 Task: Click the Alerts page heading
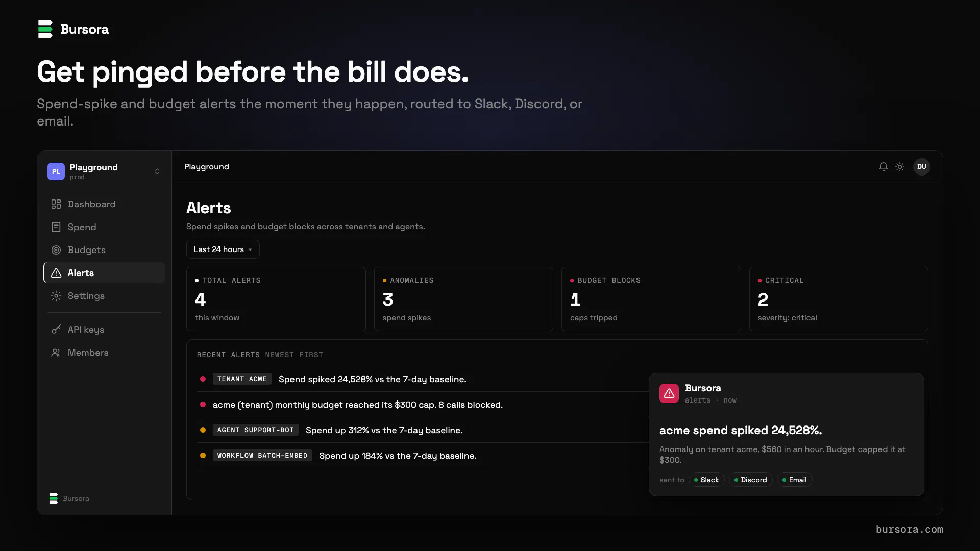point(209,208)
